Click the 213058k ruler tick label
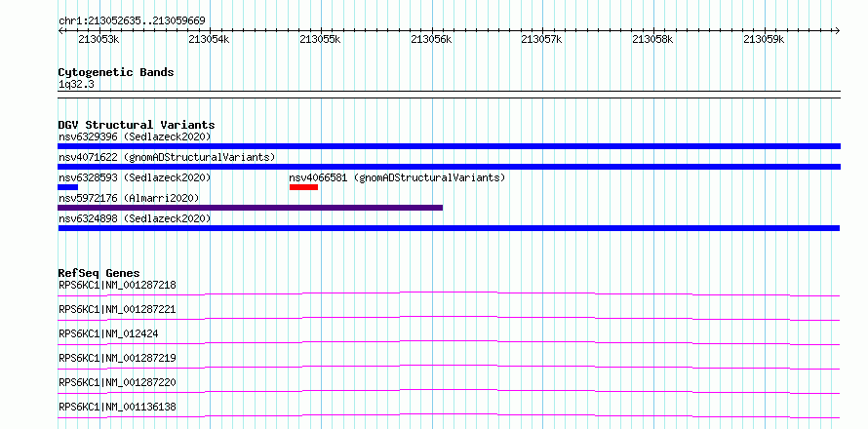The width and height of the screenshot is (868, 429). (x=652, y=39)
